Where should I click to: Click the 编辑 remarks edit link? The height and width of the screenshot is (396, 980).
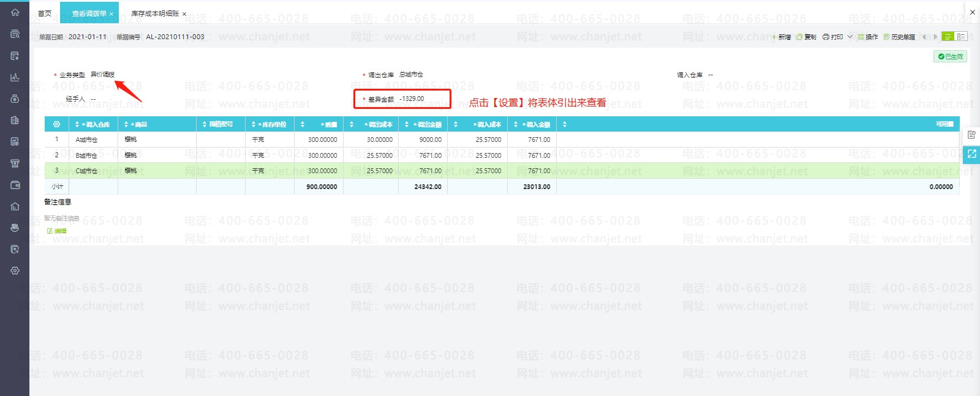56,231
